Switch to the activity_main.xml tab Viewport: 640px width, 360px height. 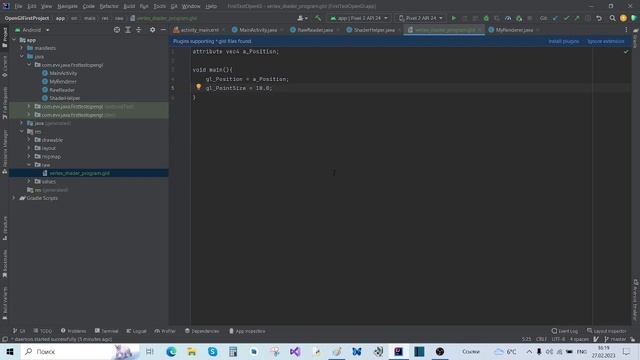(x=199, y=30)
